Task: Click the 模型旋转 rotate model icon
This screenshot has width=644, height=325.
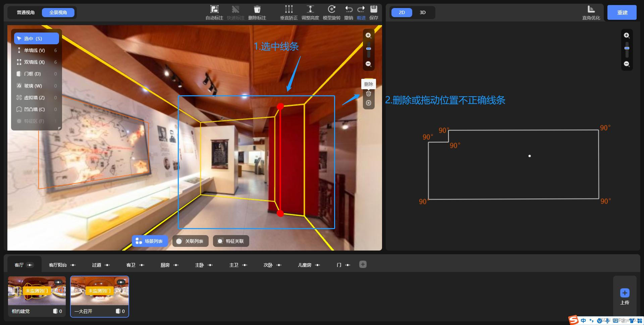Action: pyautogui.click(x=331, y=9)
